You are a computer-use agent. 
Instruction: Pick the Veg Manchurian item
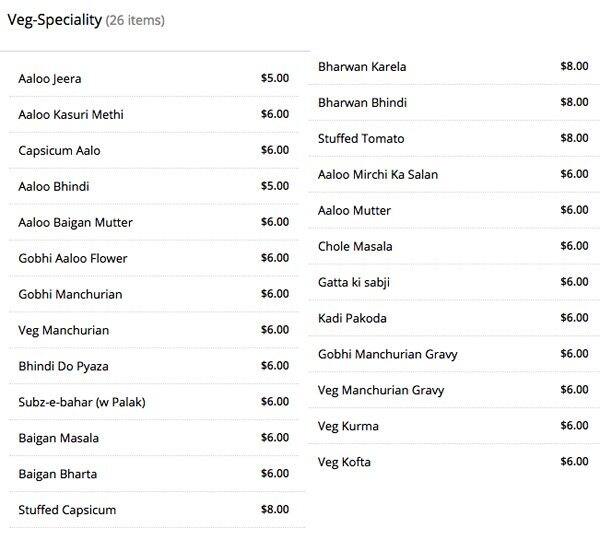154,330
